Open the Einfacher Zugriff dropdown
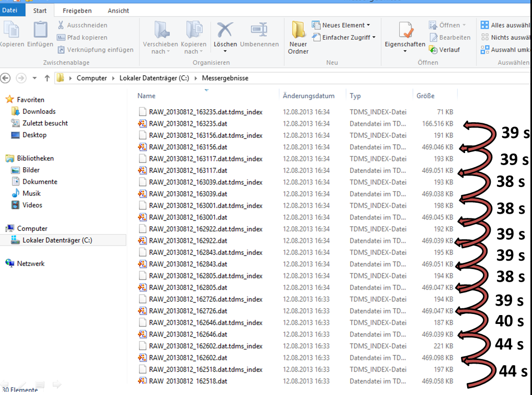The height and width of the screenshot is (395, 532). [344, 37]
